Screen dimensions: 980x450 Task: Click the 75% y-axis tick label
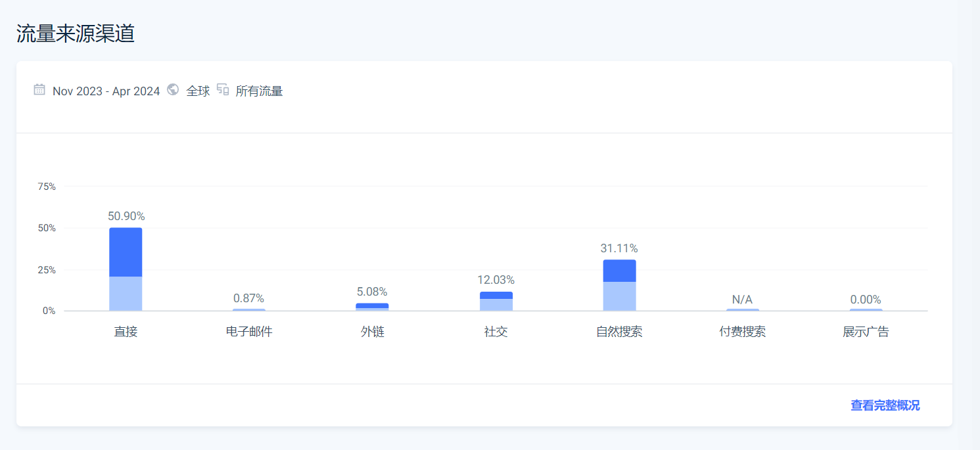pos(47,187)
